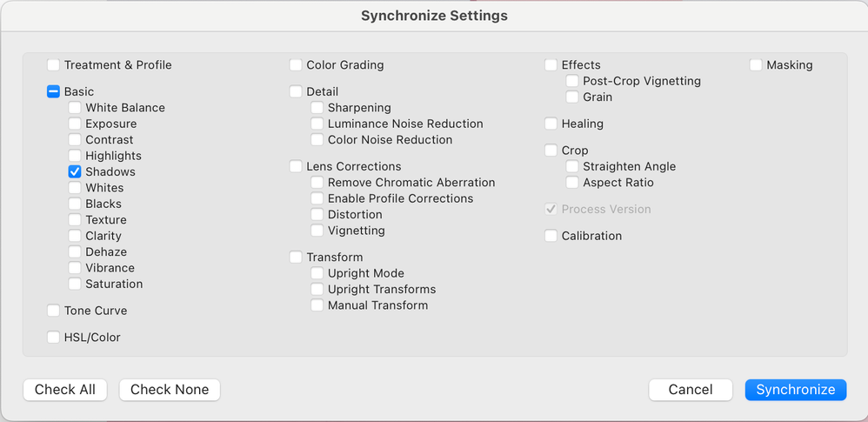Toggle the Basic group checkbox
Viewport: 868px width, 422px height.
(54, 91)
